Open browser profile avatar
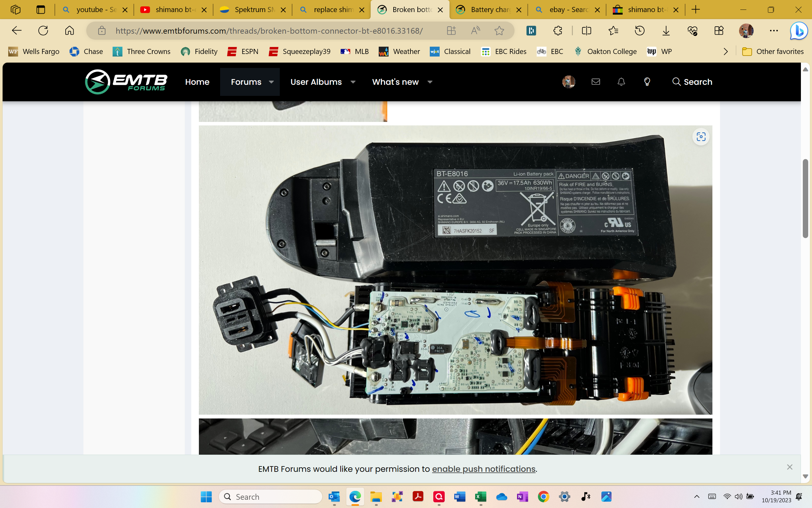The height and width of the screenshot is (508, 812). point(746,30)
